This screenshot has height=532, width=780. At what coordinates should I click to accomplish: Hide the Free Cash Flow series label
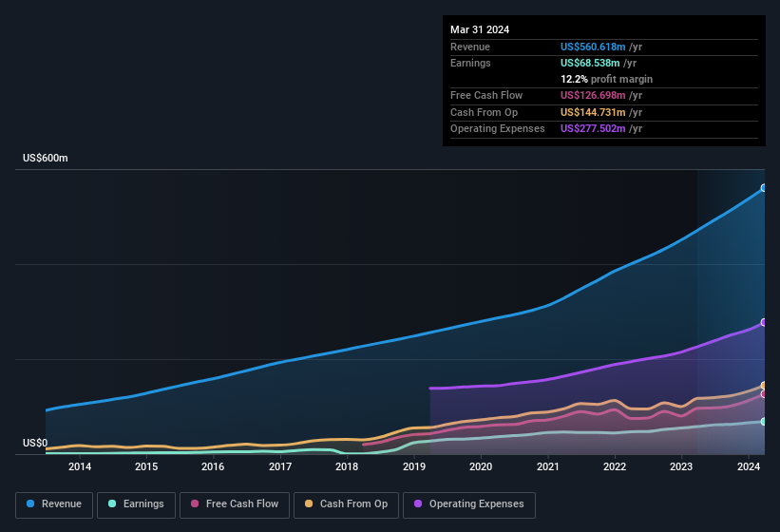241,504
